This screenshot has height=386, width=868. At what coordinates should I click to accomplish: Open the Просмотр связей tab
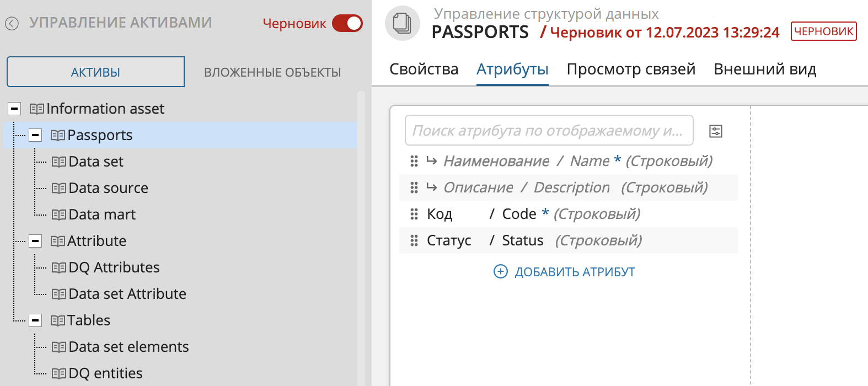coord(631,69)
